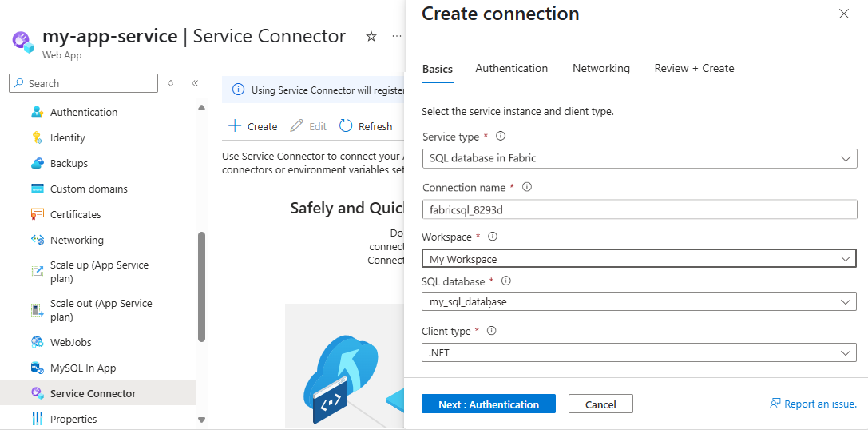This screenshot has width=868, height=430.
Task: Click Next : Authentication button
Action: (488, 404)
